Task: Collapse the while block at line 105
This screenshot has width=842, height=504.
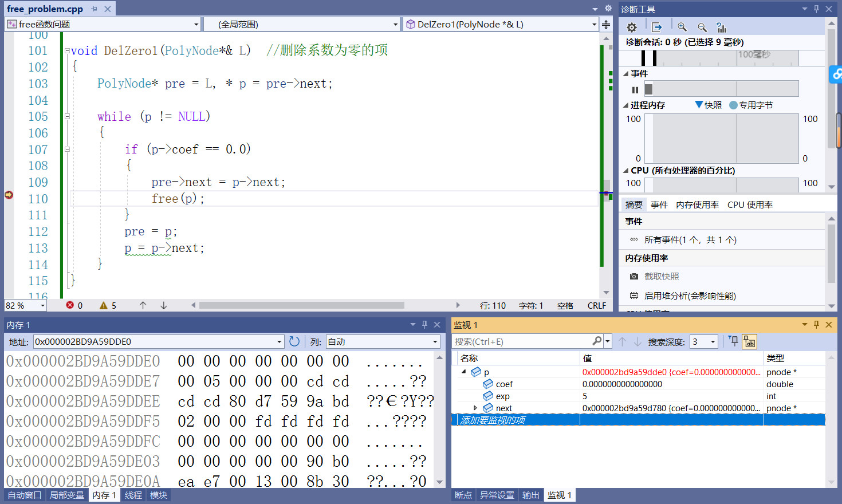Action: click(67, 116)
